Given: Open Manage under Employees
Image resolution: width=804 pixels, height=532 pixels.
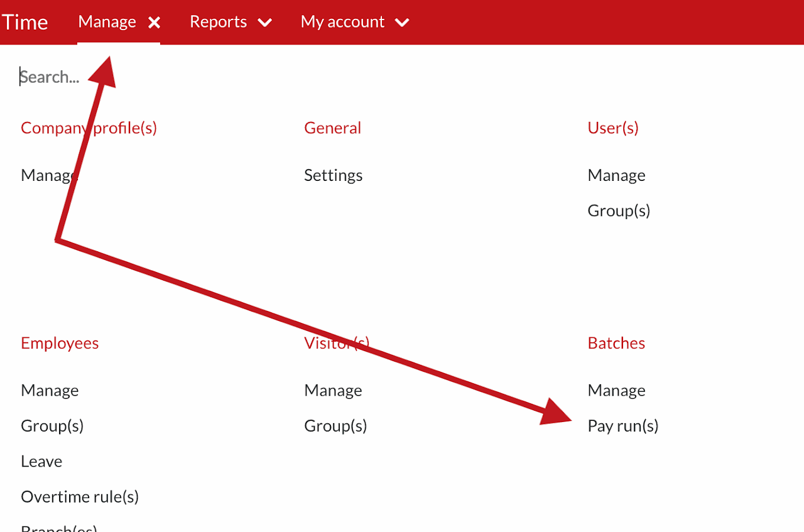Looking at the screenshot, I should (50, 391).
